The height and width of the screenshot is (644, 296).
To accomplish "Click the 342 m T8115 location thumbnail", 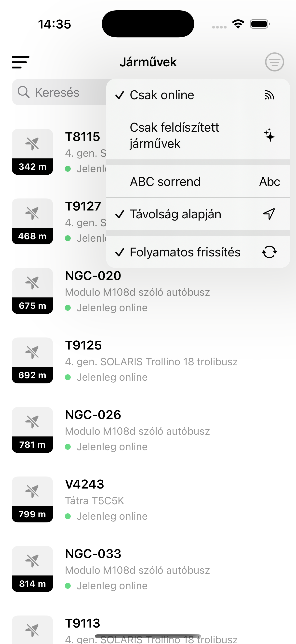I will point(32,152).
